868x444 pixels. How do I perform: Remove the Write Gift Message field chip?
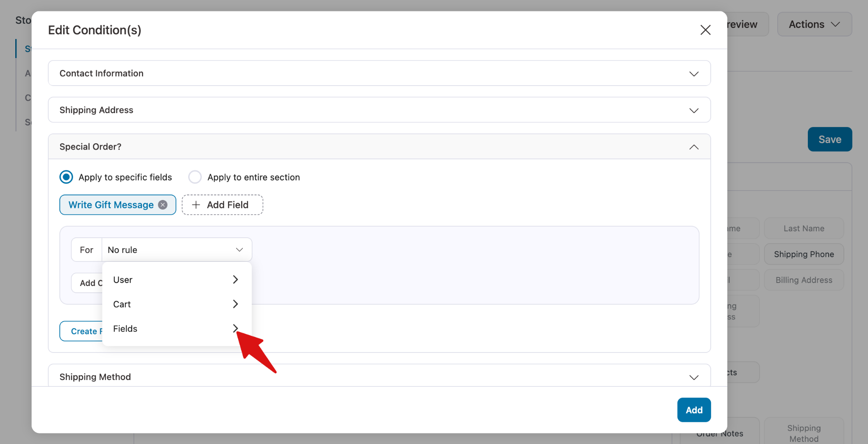tap(163, 205)
